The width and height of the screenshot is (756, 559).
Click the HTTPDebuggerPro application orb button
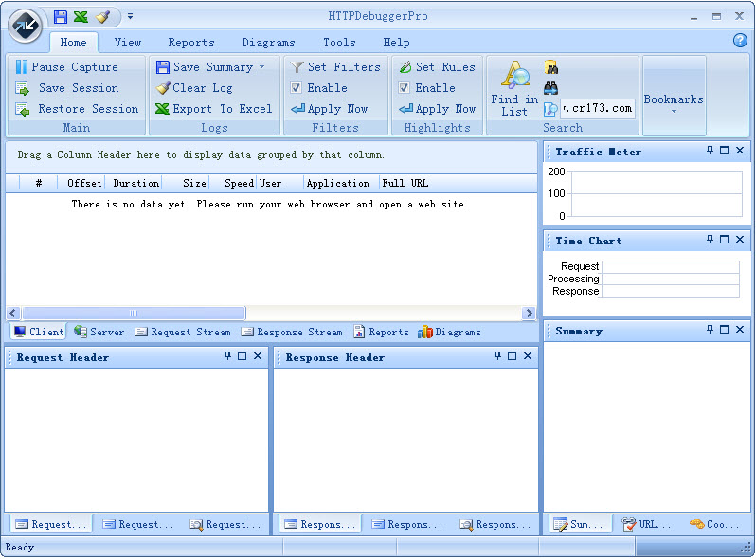26,26
